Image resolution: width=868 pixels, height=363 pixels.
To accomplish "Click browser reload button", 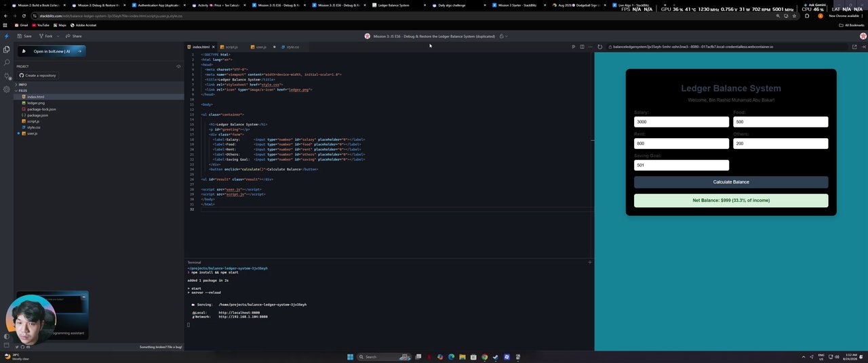I will 25,16.
